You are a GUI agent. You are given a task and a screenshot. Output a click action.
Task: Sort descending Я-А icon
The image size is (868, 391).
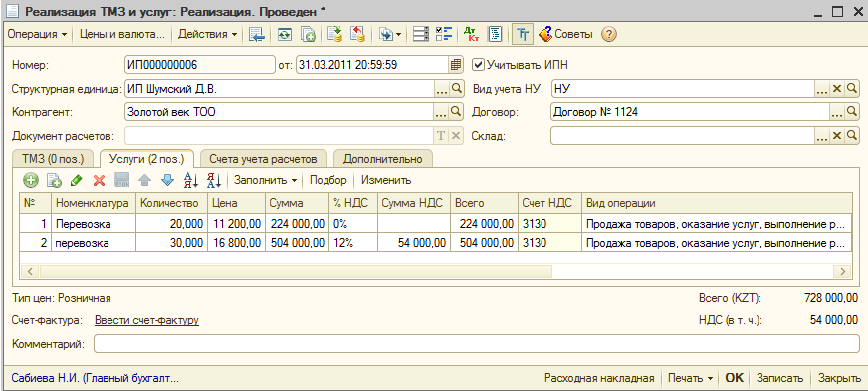tap(214, 180)
